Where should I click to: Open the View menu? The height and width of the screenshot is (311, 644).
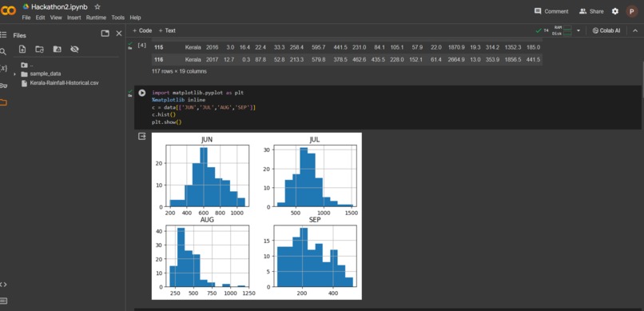[x=56, y=18]
